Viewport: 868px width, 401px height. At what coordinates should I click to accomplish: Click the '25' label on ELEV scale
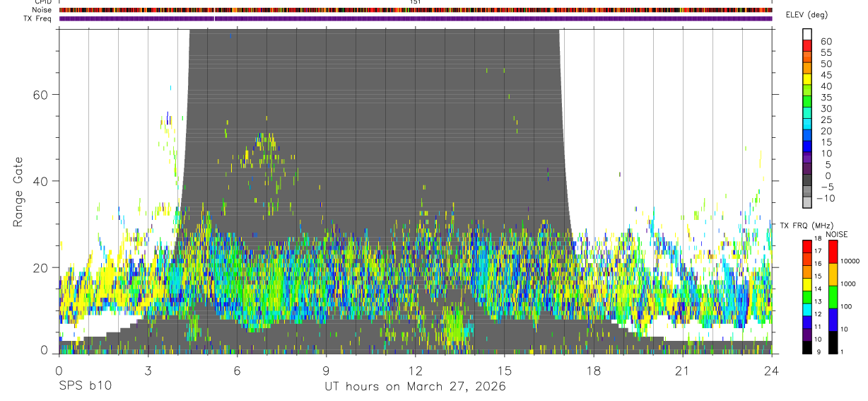tap(826, 120)
